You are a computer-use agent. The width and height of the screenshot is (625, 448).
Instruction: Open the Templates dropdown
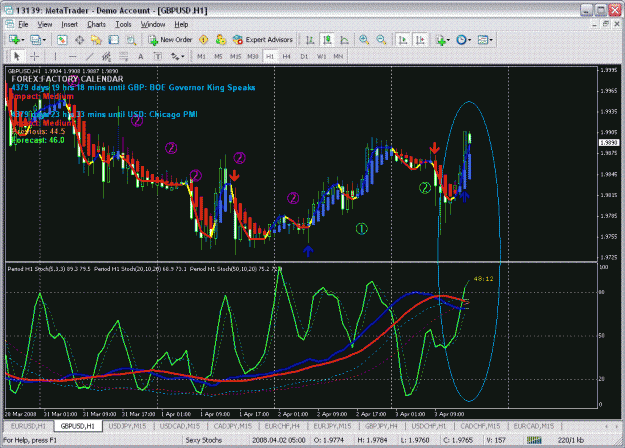click(491, 40)
